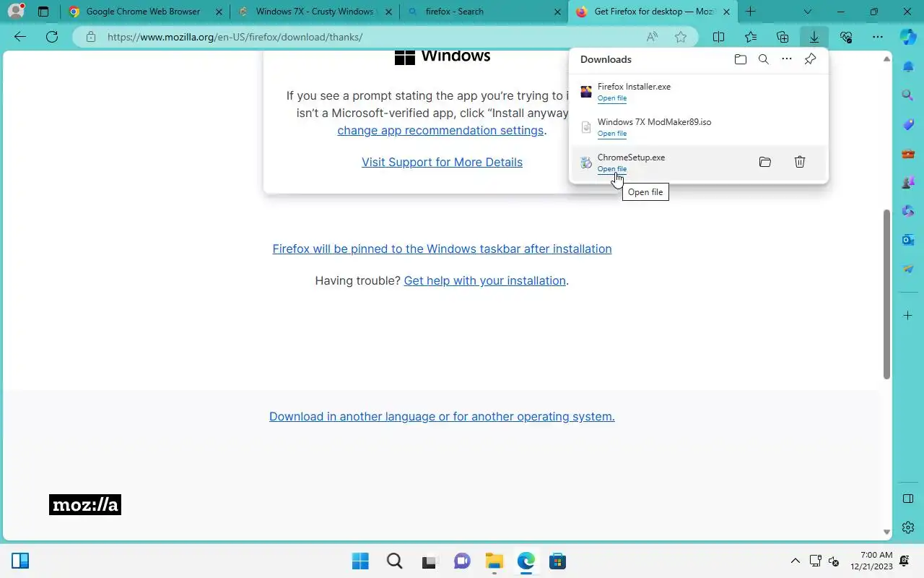The width and height of the screenshot is (924, 578).
Task: Open file for Windows 7X ModMaker89.iso
Action: (611, 134)
